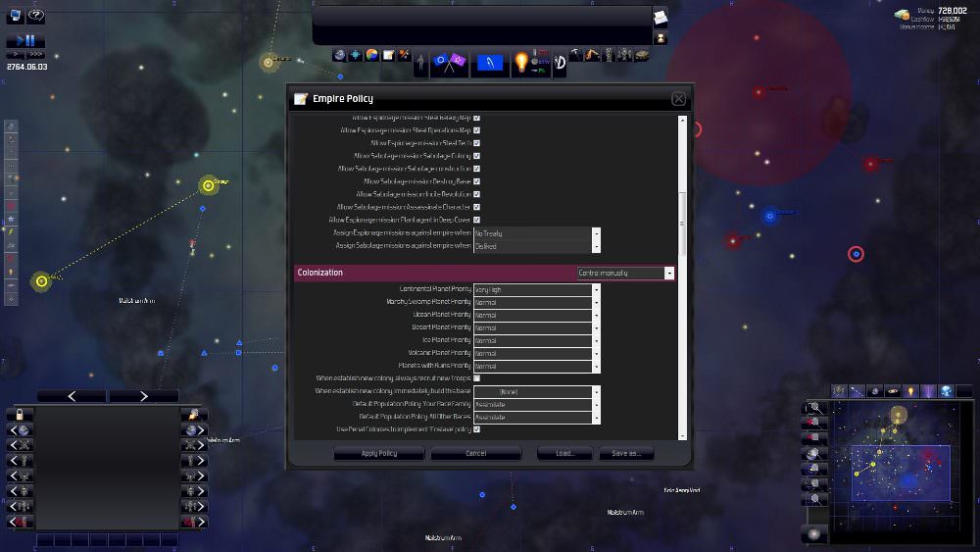The image size is (980, 552).
Task: Click the Apply Policy button
Action: coord(378,453)
